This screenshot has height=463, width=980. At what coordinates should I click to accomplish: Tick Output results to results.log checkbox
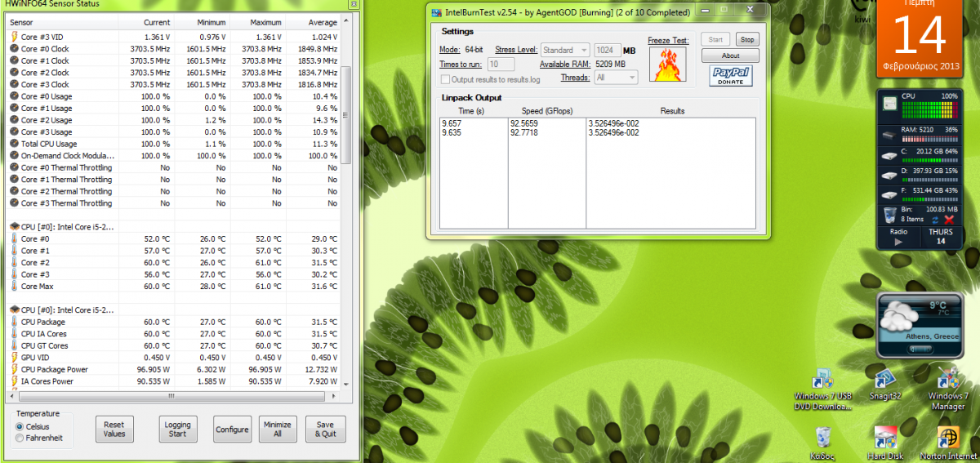pyautogui.click(x=445, y=79)
